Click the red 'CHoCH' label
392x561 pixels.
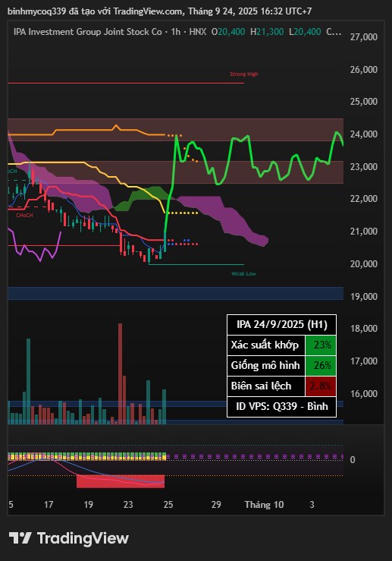[24, 215]
